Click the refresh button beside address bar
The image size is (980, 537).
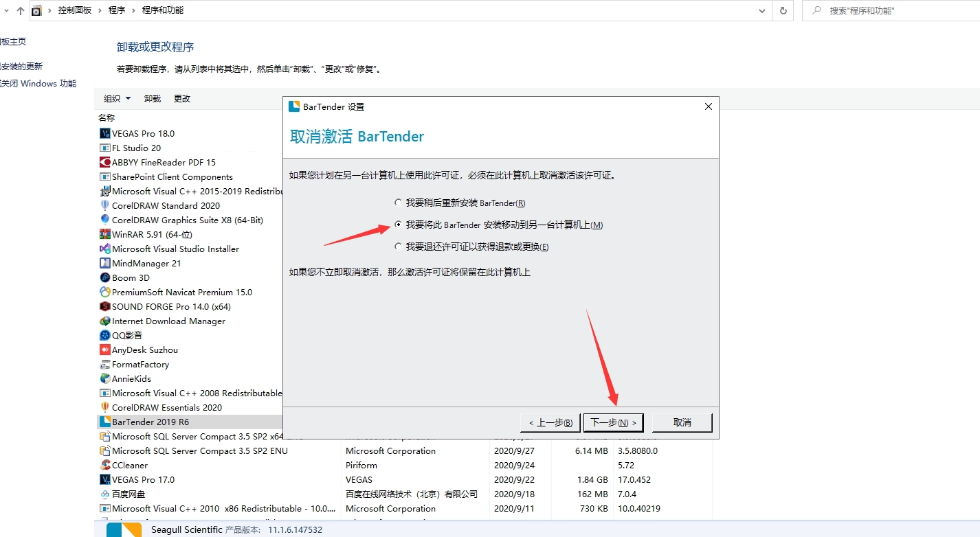coord(783,10)
